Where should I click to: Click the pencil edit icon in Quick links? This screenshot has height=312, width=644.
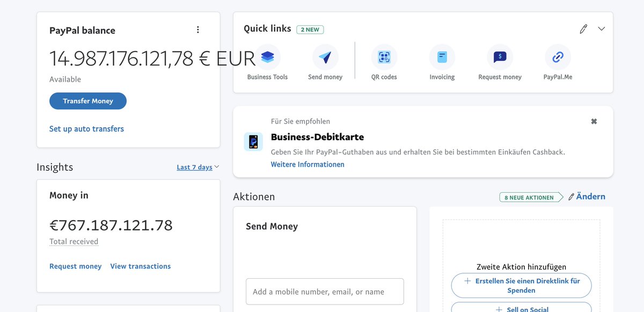(x=583, y=29)
